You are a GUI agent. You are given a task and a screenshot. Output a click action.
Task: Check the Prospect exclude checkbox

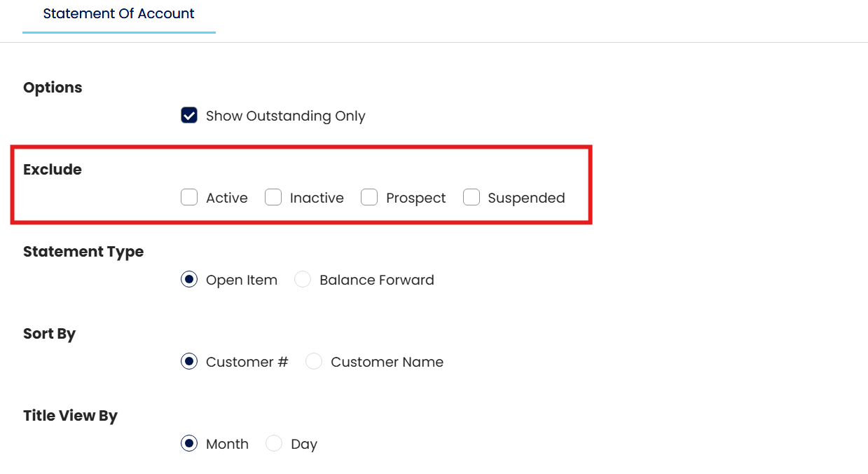coord(369,198)
